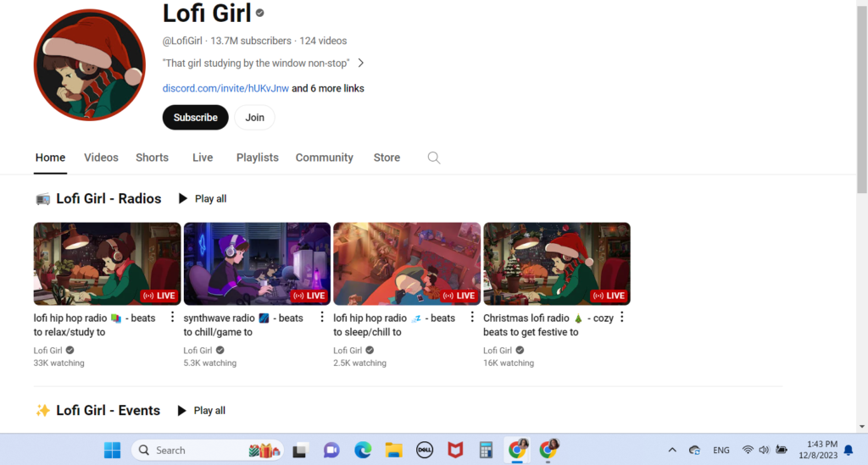Click the OneDrive cloud tray icon
This screenshot has height=465, width=868.
pos(695,450)
